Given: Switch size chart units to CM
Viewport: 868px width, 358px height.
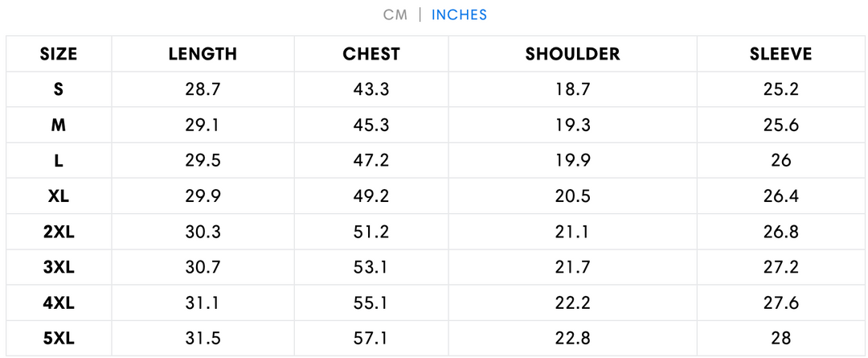Looking at the screenshot, I should [395, 14].
